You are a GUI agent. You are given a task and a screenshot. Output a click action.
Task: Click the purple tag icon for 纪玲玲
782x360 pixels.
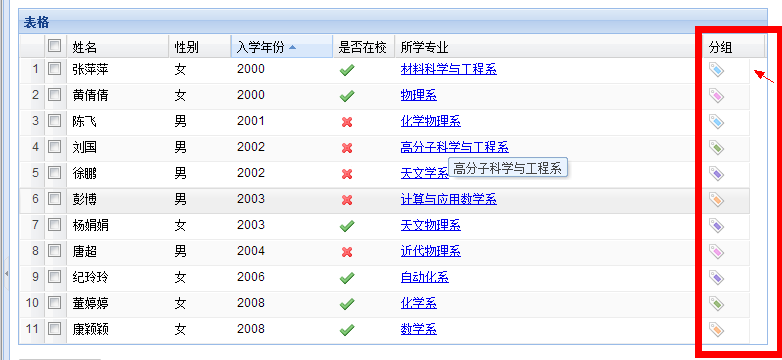tap(716, 278)
